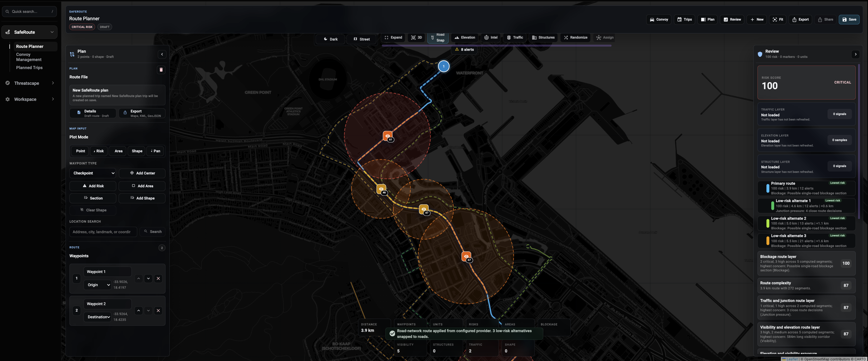Enable the Traffic layer

click(515, 37)
